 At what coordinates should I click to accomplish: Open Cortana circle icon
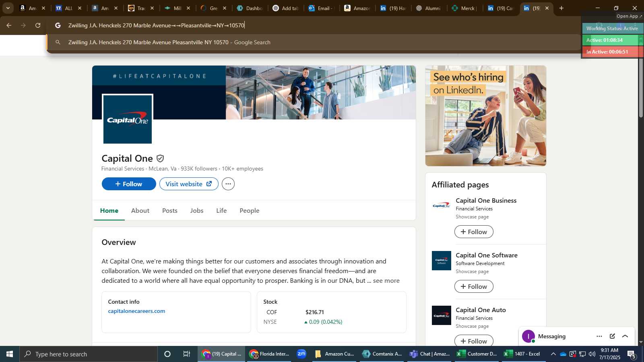click(167, 354)
